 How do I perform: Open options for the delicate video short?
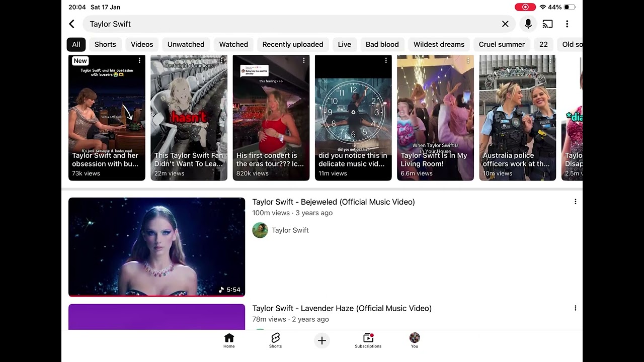(x=386, y=60)
